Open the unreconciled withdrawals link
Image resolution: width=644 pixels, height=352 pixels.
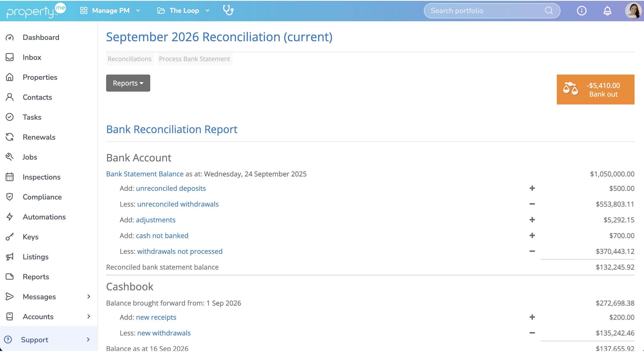pyautogui.click(x=178, y=204)
